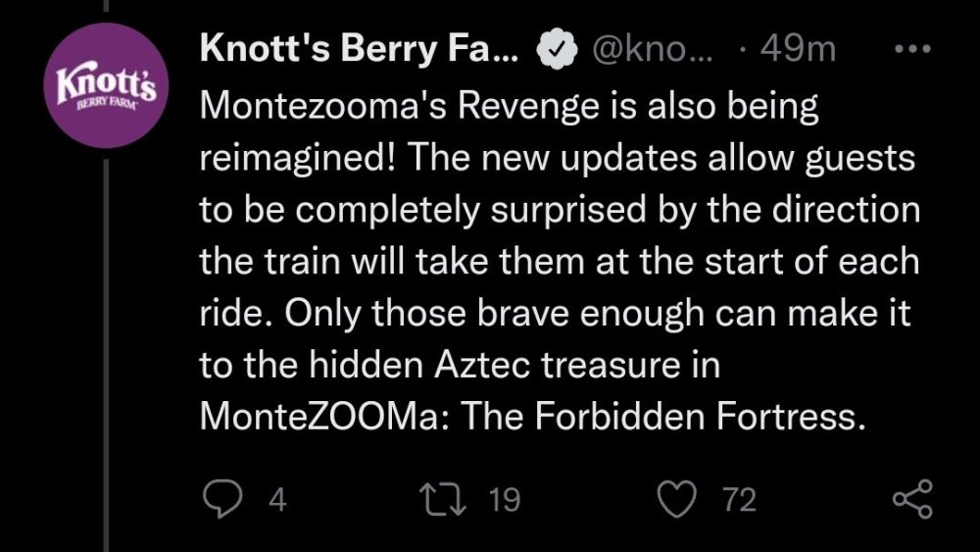Click the reply count of 4
This screenshot has height=552, width=980.
coord(276,502)
